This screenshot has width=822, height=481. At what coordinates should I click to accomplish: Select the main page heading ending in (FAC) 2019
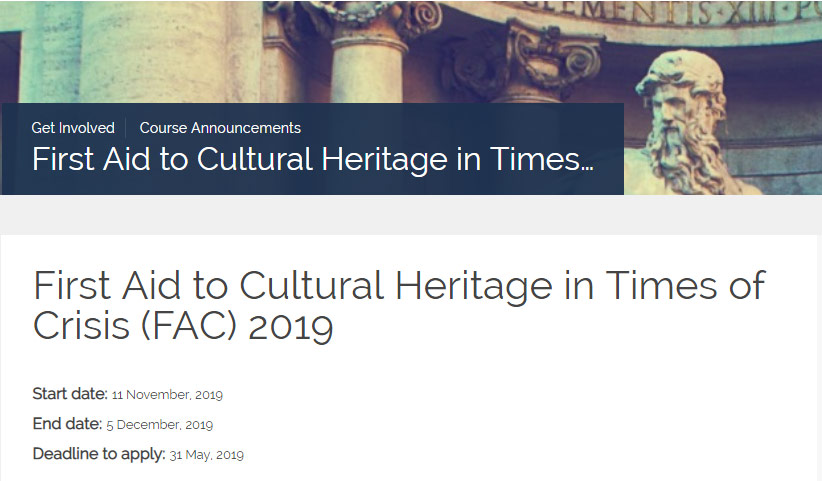tap(399, 305)
